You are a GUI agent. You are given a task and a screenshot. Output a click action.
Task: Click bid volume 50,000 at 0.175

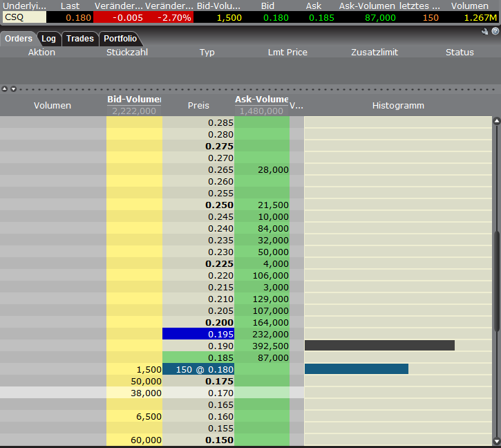click(x=134, y=382)
